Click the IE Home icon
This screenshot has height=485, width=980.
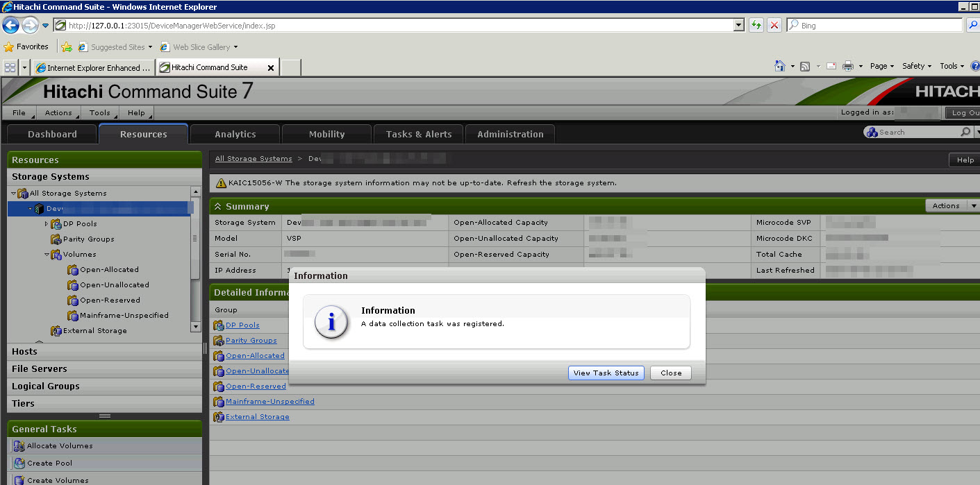click(x=780, y=66)
